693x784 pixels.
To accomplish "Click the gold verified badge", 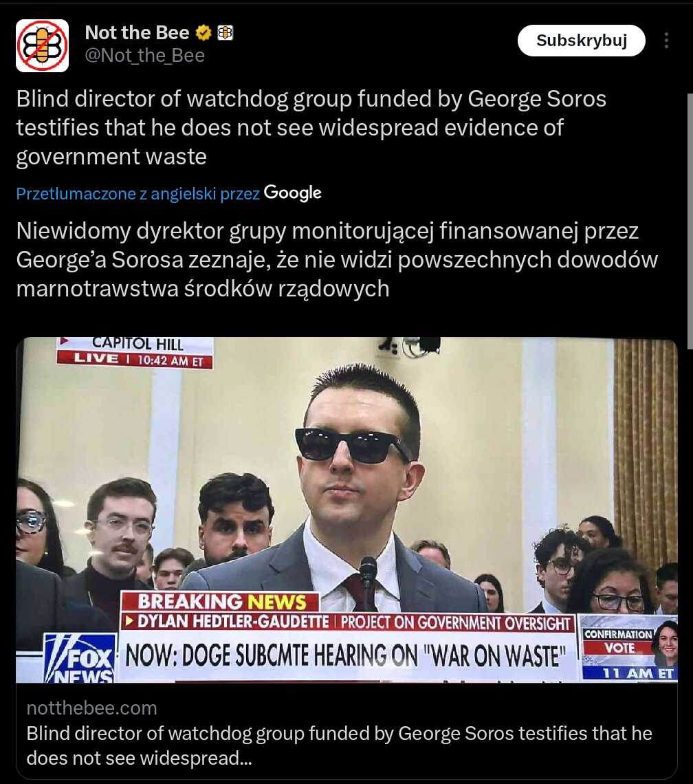I will click(x=203, y=33).
